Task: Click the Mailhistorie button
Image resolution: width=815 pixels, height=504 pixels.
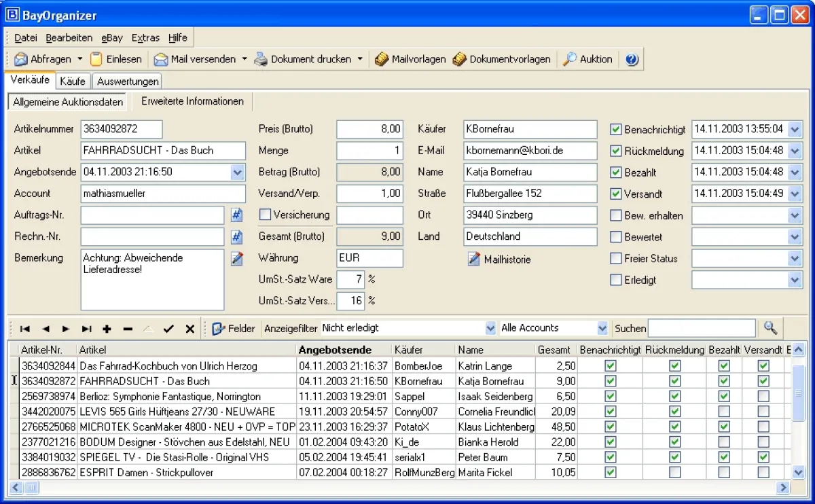Action: tap(499, 259)
